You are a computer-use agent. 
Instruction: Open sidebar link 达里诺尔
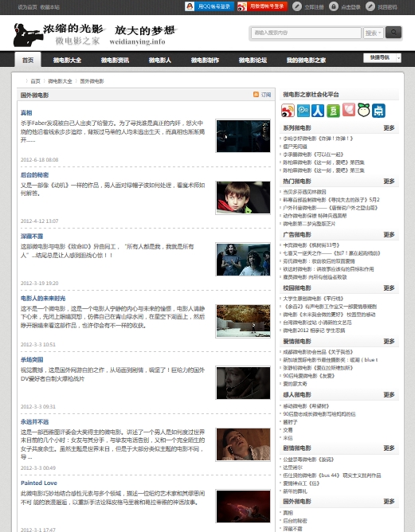[292, 467]
